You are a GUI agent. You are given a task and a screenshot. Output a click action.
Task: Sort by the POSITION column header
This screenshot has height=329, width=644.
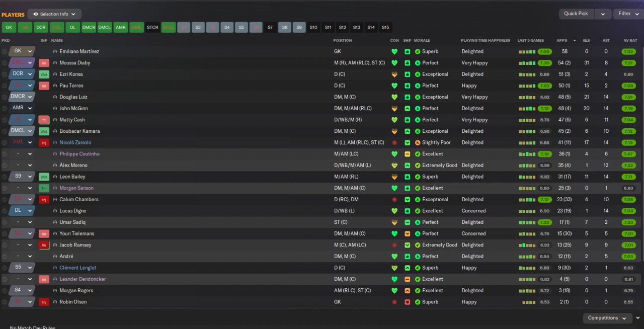pyautogui.click(x=342, y=40)
